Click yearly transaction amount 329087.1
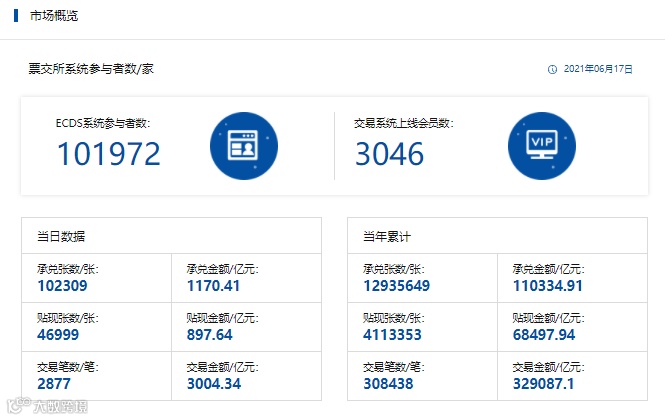The height and width of the screenshot is (420, 665). (x=543, y=384)
